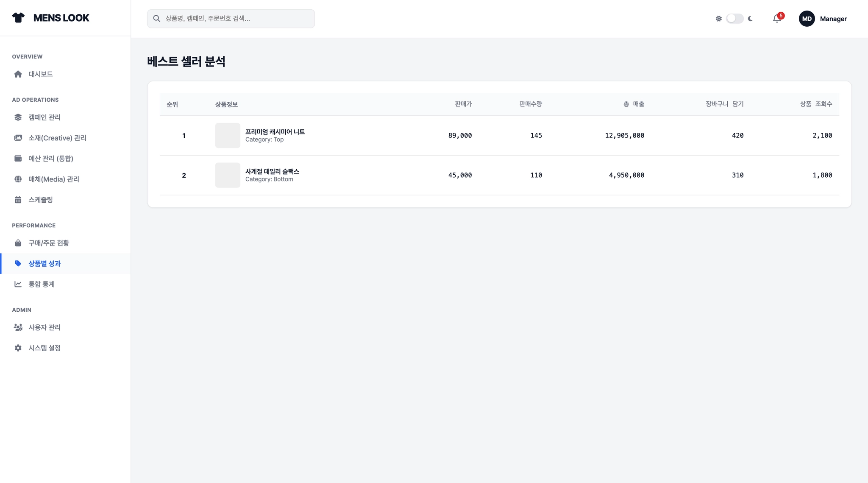Select 매체(Media) 관리 in the sidebar
Image resolution: width=868 pixels, height=483 pixels.
click(54, 179)
